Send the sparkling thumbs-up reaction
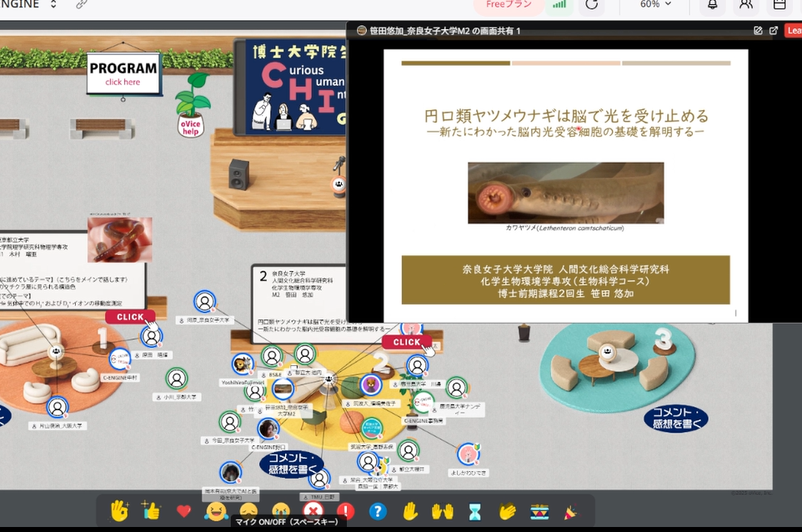The height and width of the screenshot is (532, 802). [x=152, y=510]
